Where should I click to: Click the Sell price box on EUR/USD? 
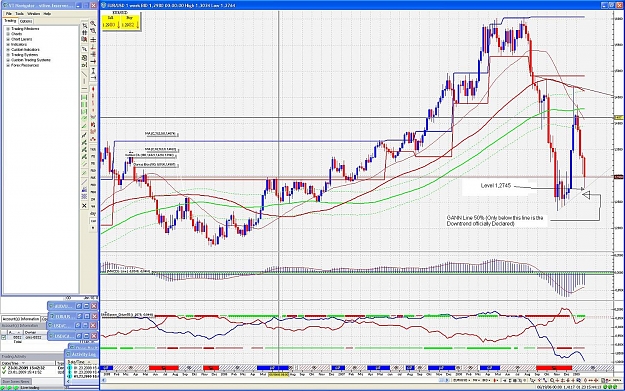click(110, 23)
